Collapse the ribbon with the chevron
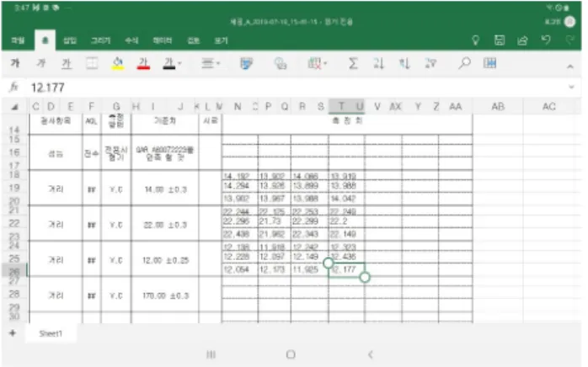The height and width of the screenshot is (367, 588). [570, 66]
